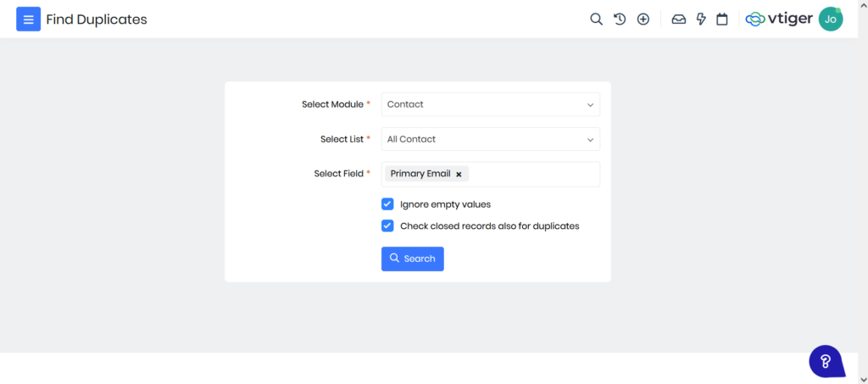Click the Search button
This screenshot has width=868, height=384.
click(x=412, y=259)
